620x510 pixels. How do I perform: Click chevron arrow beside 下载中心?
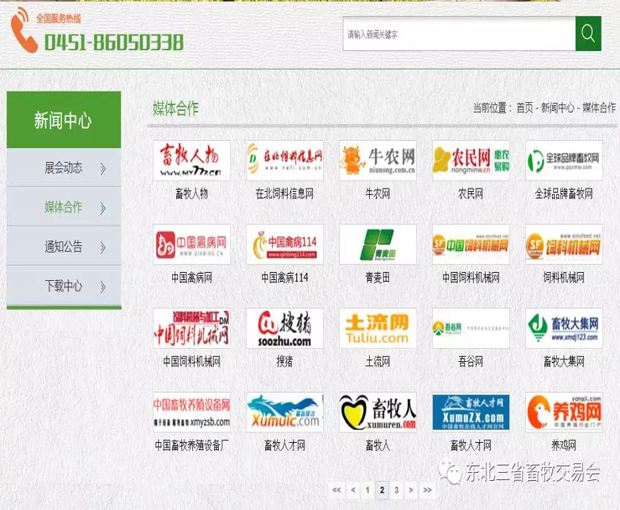coord(103,287)
